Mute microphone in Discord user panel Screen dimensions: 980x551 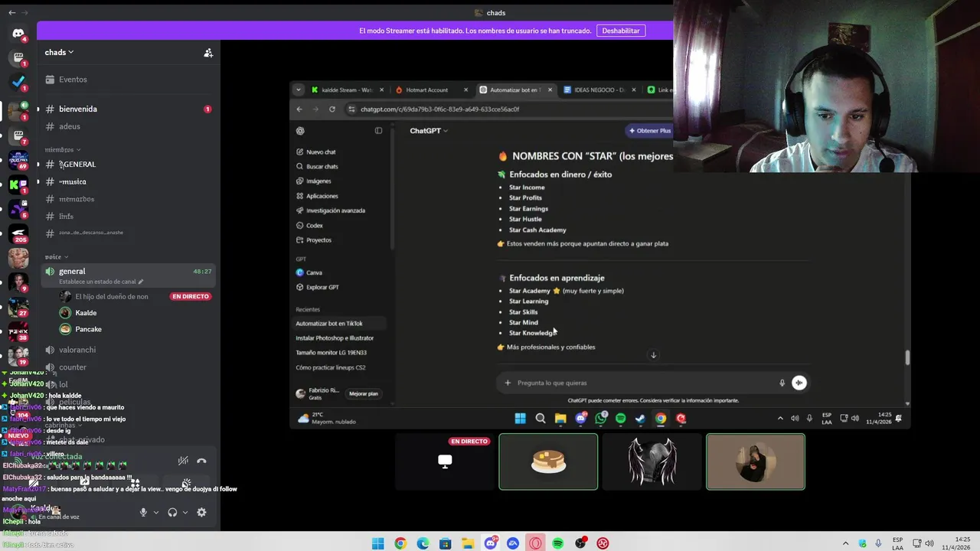pyautogui.click(x=143, y=512)
